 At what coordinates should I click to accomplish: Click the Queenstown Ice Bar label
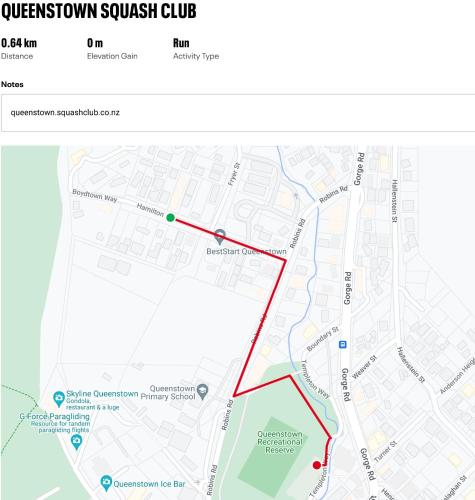tap(149, 484)
